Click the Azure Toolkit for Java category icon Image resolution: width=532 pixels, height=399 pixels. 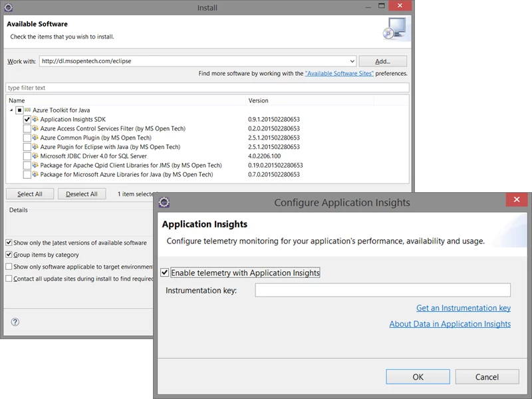coord(27,110)
